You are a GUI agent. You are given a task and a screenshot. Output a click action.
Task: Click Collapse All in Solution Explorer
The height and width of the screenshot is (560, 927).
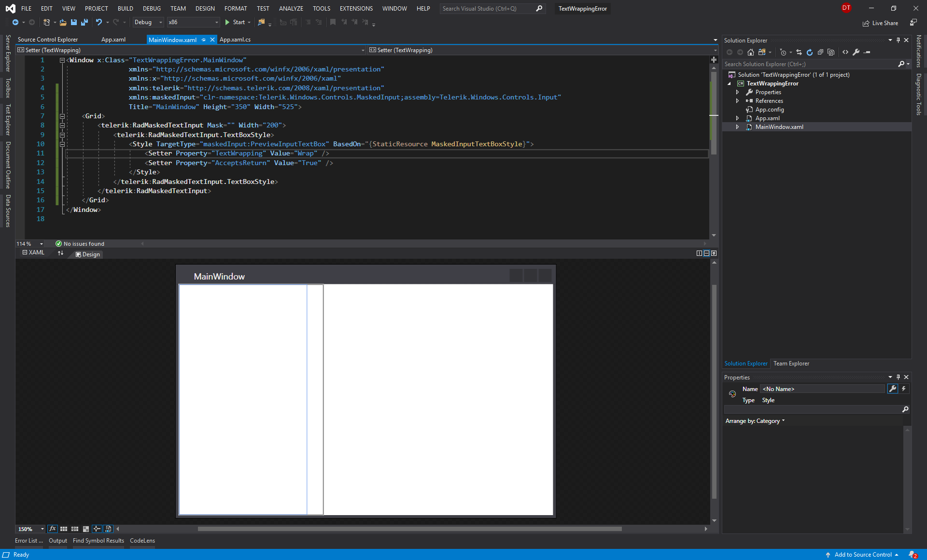[820, 52]
